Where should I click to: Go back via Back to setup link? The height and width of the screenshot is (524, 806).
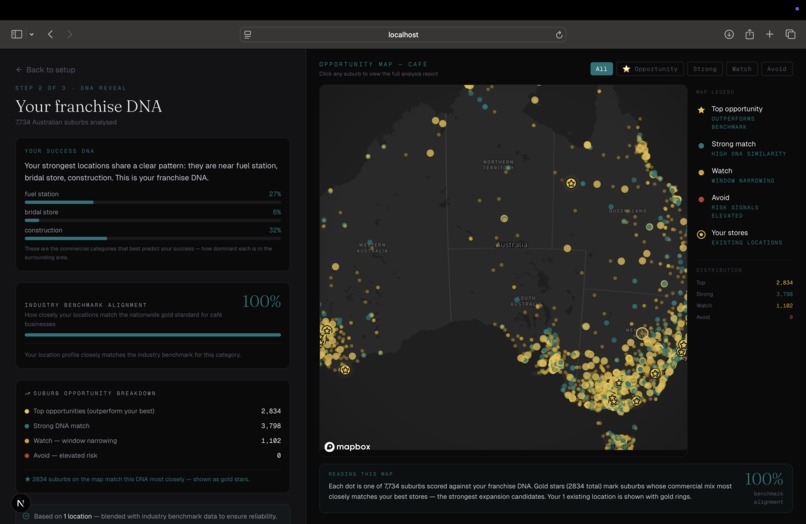[45, 69]
